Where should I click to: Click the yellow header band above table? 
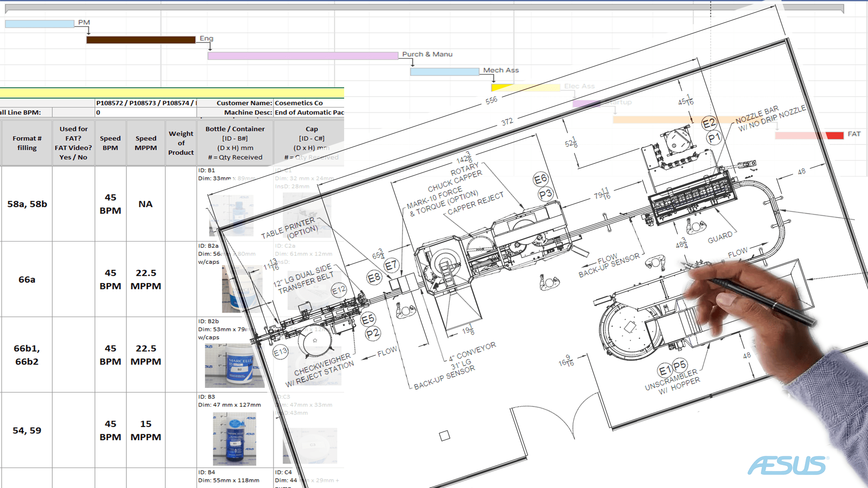point(172,93)
